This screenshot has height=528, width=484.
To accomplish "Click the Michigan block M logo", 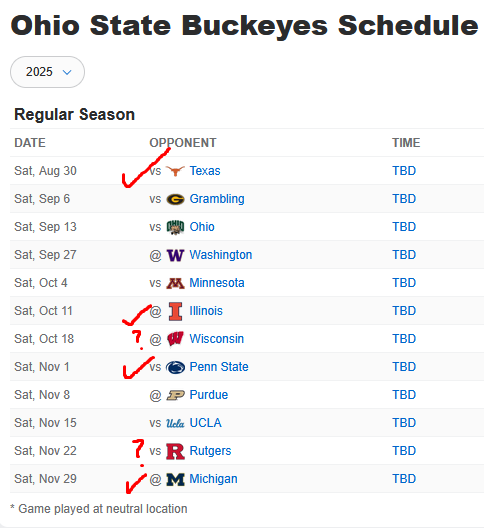I will 175,479.
